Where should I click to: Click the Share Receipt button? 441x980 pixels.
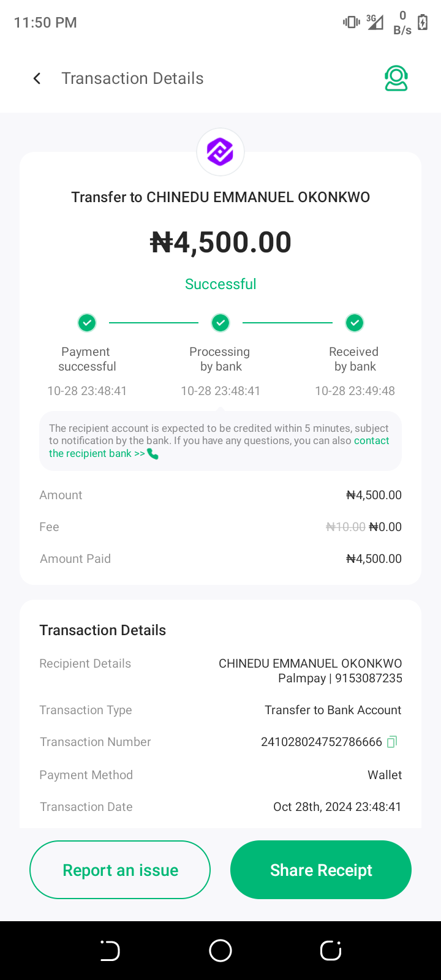[321, 870]
